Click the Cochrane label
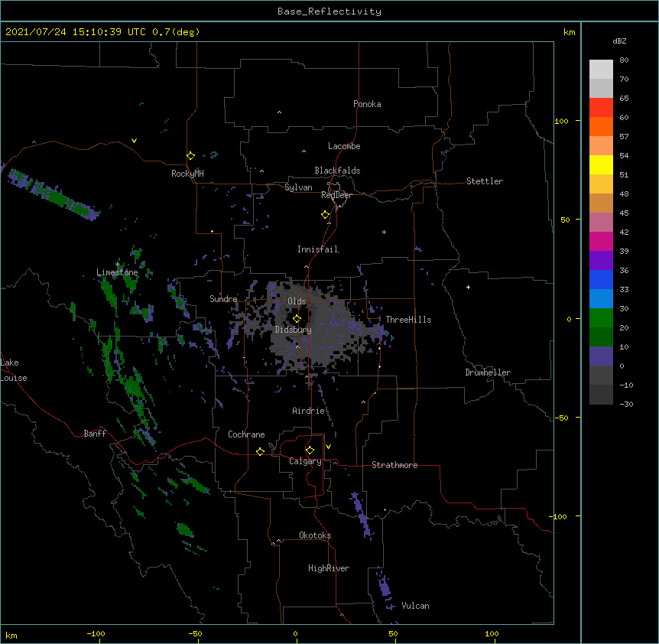 click(x=246, y=434)
